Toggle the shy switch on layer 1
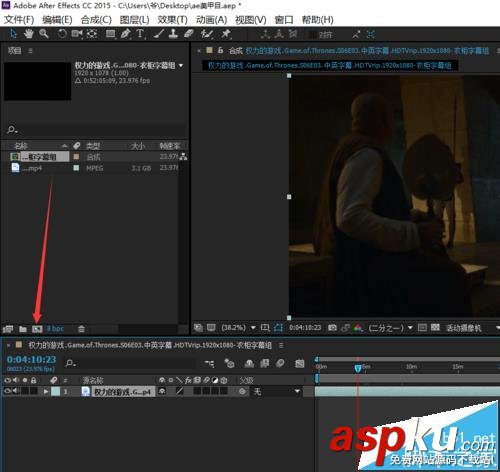The width and height of the screenshot is (500, 472). click(162, 391)
